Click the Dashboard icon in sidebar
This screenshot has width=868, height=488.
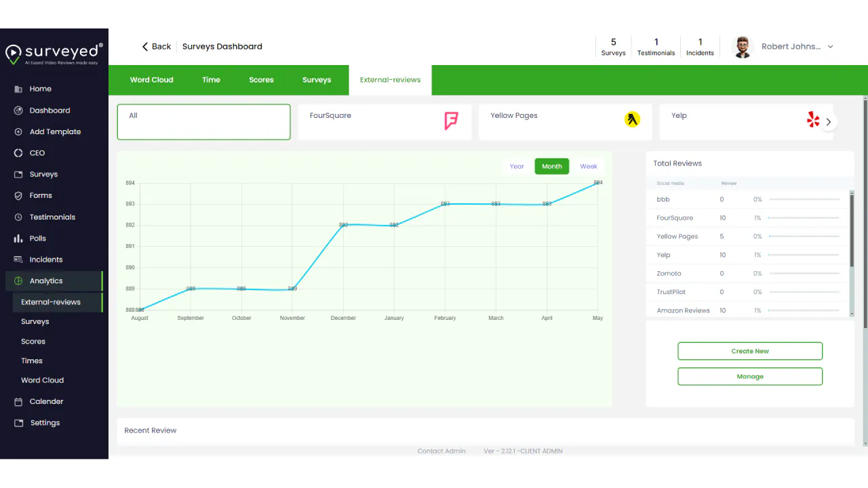coord(18,110)
